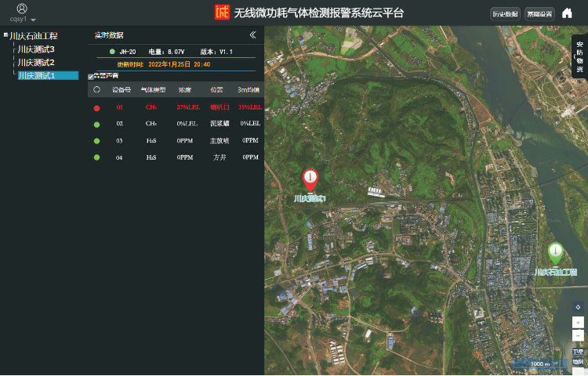Click the 位置 column header
Image resolution: width=588 pixels, height=376 pixels.
coord(216,90)
